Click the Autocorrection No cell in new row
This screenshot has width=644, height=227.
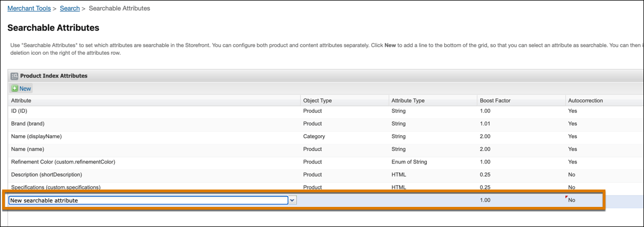(x=572, y=200)
